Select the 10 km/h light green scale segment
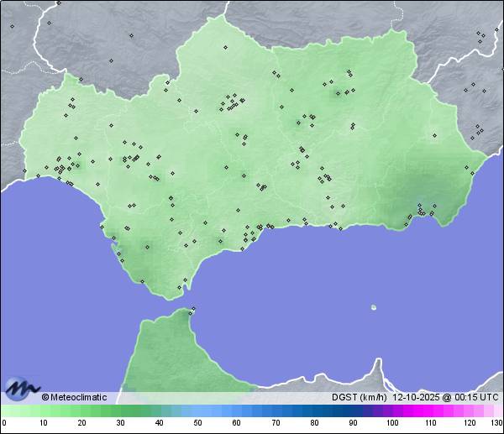This screenshot has height=434, width=504. (x=43, y=411)
